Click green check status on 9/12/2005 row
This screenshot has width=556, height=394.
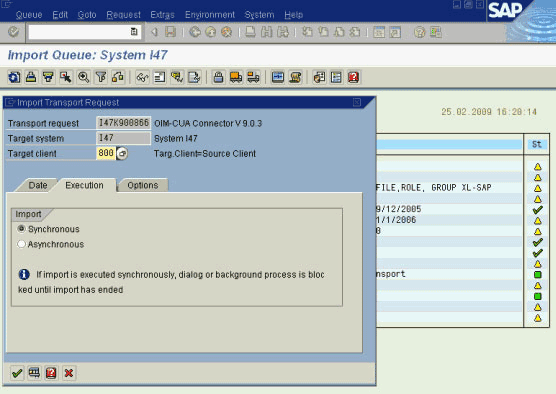(x=538, y=210)
